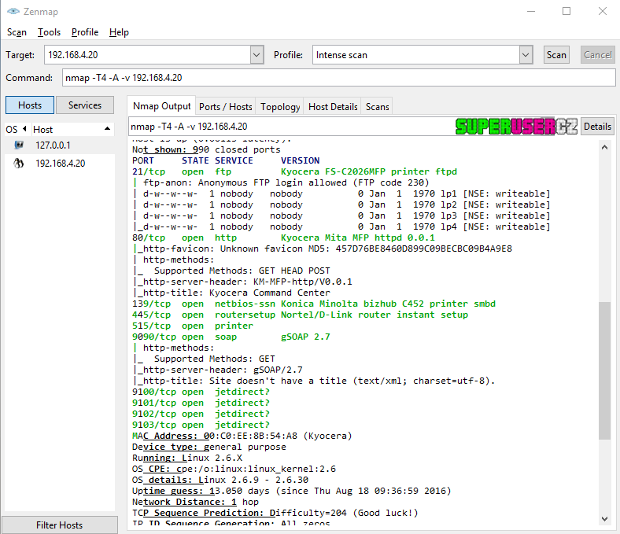This screenshot has width=620, height=534.
Task: Click in the Command input field
Action: pos(338,77)
